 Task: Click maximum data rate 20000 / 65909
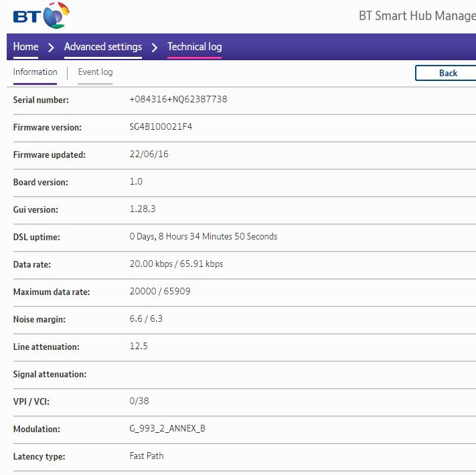160,291
